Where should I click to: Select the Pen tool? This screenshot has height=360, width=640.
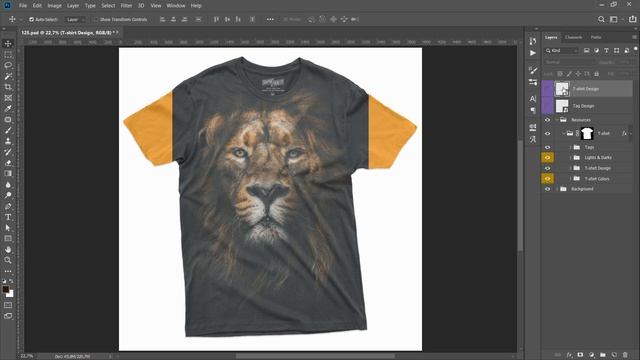(8, 206)
